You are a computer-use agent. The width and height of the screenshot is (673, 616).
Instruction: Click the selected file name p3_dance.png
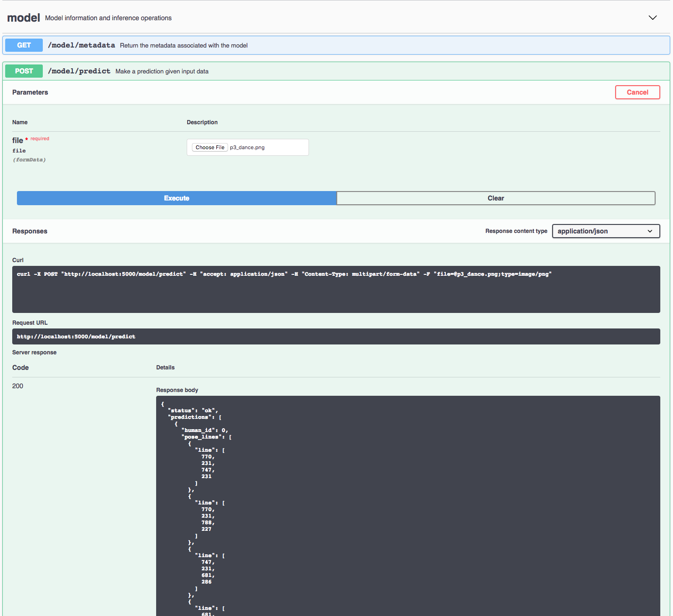(x=247, y=147)
